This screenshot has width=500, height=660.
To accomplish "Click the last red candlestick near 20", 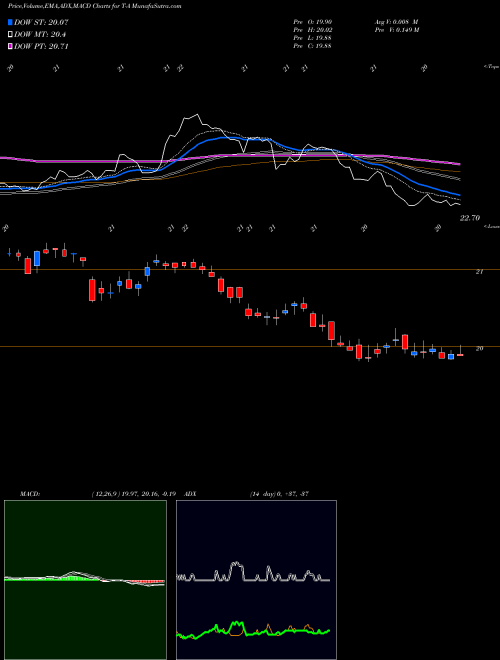I will (460, 355).
